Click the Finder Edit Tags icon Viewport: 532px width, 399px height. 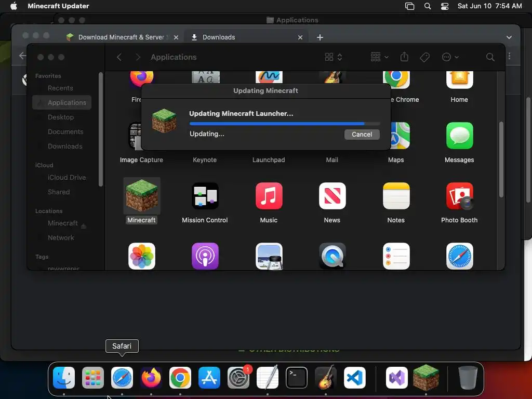click(x=424, y=57)
